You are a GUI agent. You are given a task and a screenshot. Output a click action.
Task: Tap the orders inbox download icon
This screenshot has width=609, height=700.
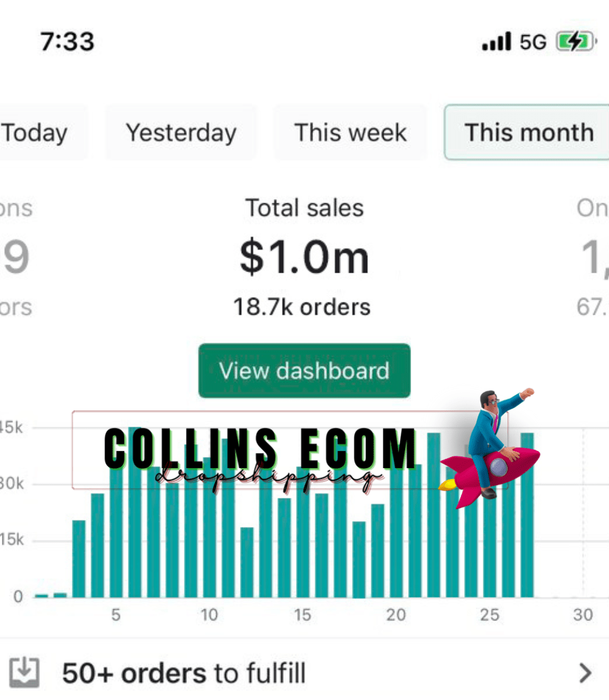[x=24, y=673]
